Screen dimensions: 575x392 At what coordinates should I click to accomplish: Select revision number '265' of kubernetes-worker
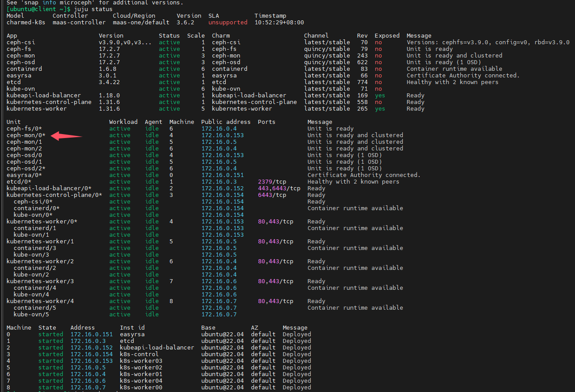363,109
